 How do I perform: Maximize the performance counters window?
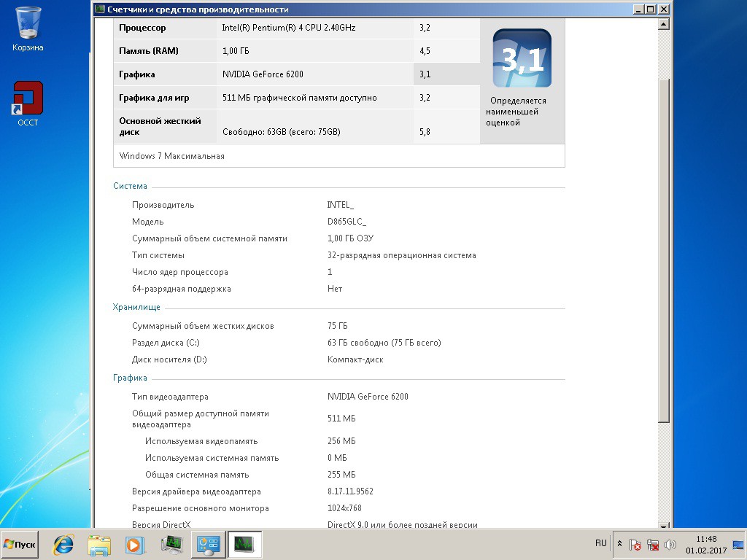651,9
